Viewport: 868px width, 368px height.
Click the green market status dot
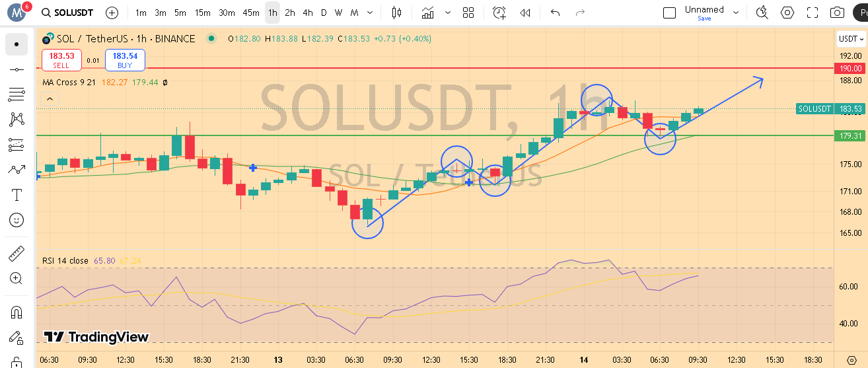click(x=211, y=39)
